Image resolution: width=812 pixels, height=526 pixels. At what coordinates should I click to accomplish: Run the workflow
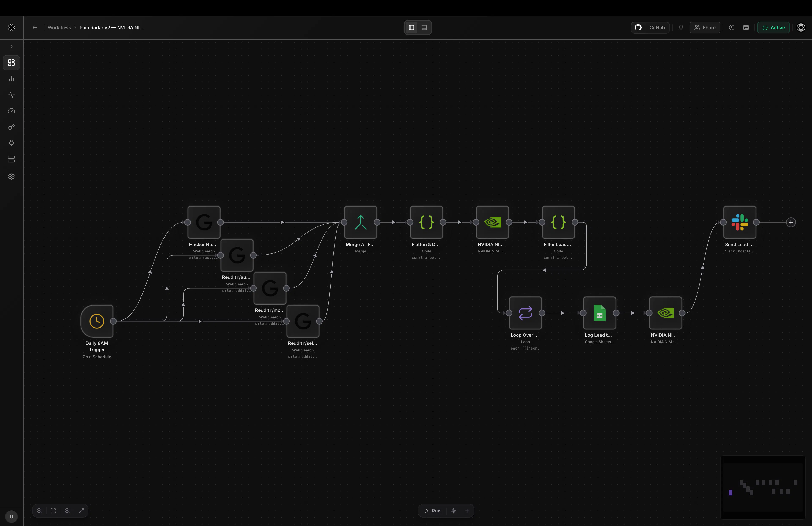[x=432, y=511]
